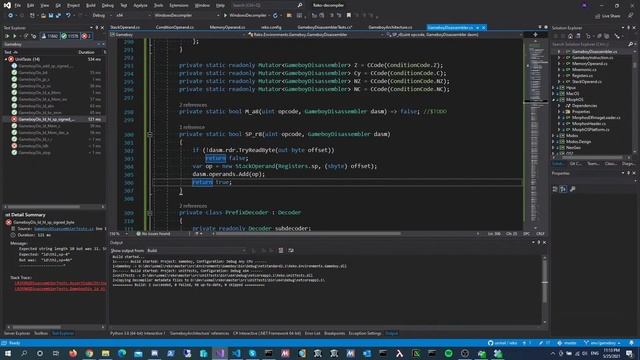Click Clear All icon in Output toolbar

tap(281, 251)
